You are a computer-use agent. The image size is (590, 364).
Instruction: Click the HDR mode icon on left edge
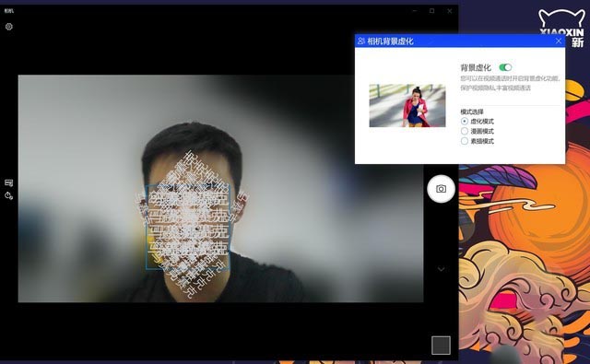click(8, 182)
